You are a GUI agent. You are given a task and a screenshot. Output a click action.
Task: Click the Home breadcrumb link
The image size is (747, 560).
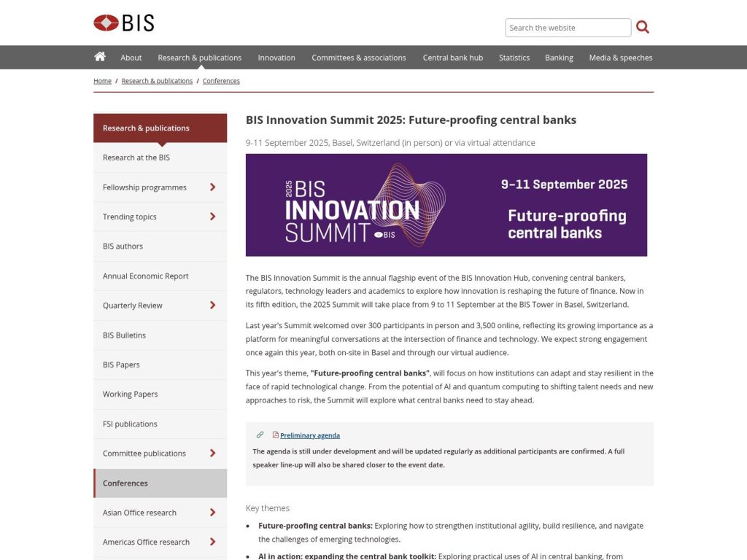pos(102,81)
